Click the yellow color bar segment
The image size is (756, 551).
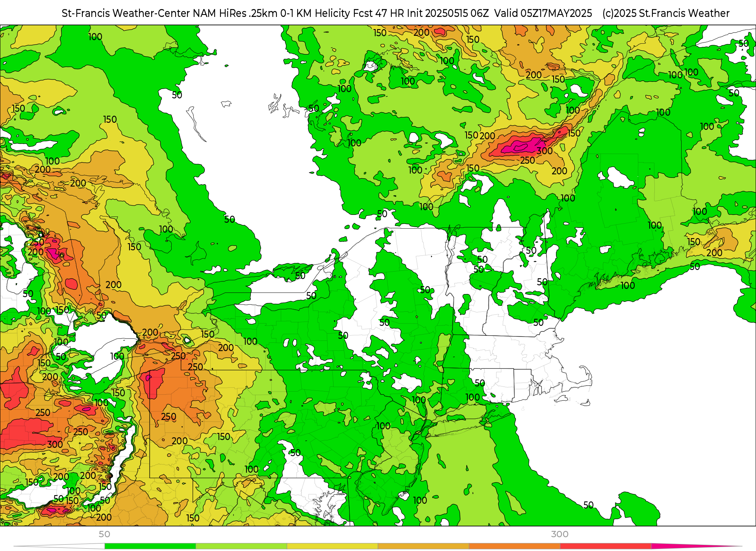point(332,546)
